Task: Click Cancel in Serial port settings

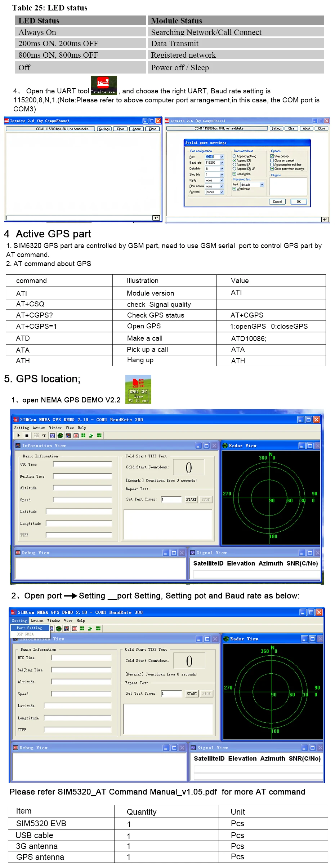Action: [x=277, y=201]
